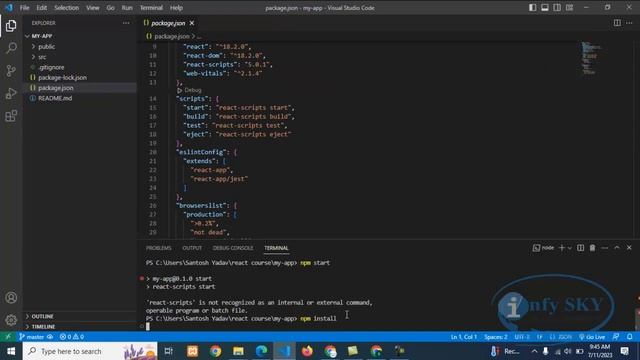The width and height of the screenshot is (640, 360).
Task: Open the Selection menu
Action: [67, 8]
